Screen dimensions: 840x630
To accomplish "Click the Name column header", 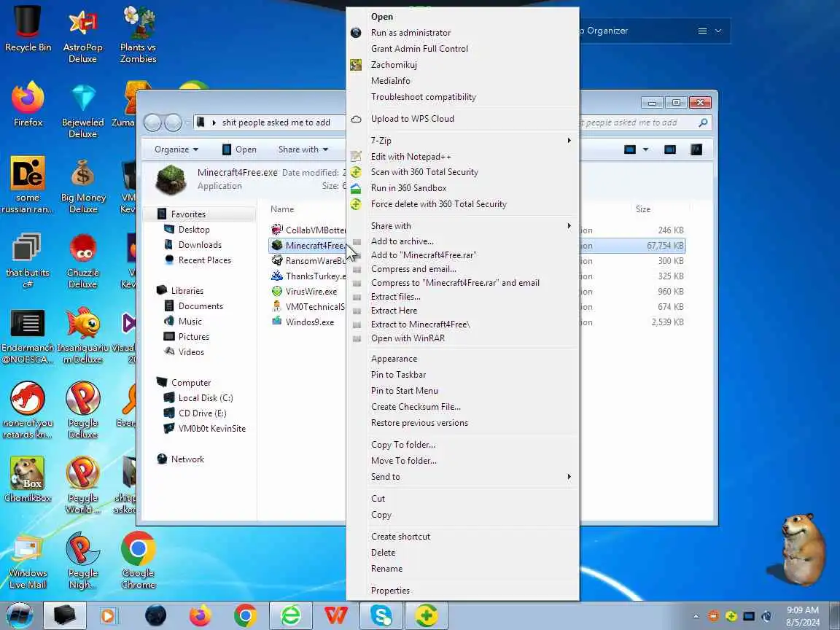I will pos(282,209).
